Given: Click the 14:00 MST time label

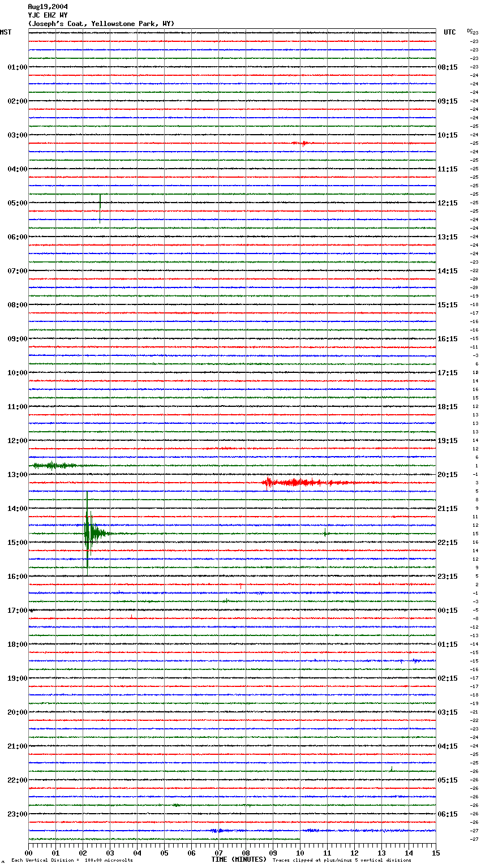Looking at the screenshot, I should click(18, 509).
